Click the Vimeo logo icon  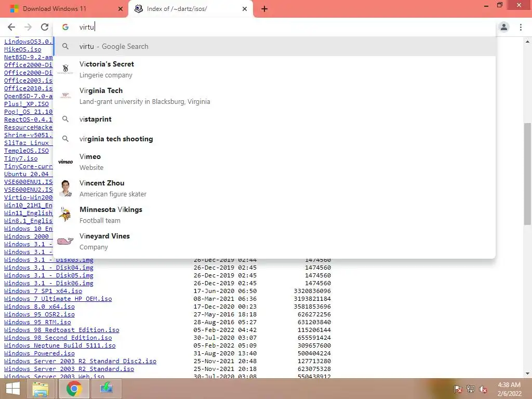(65, 162)
